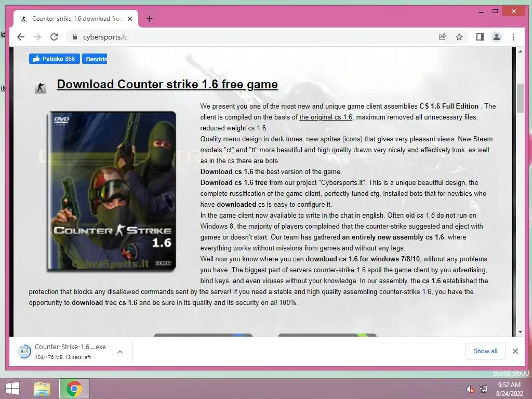532x399 pixels.
Task: Open the Chrome side panel
Action: tap(480, 37)
